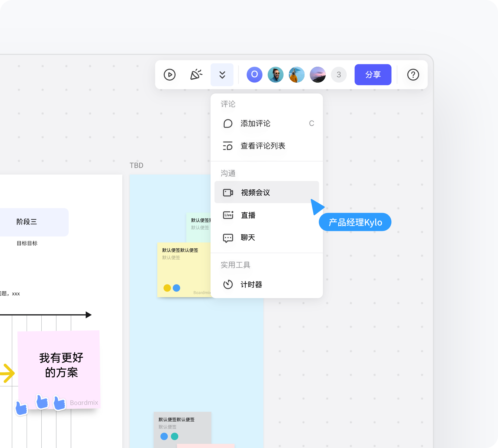
Task: Click teal dot on gray sticky note
Action: pos(175,436)
